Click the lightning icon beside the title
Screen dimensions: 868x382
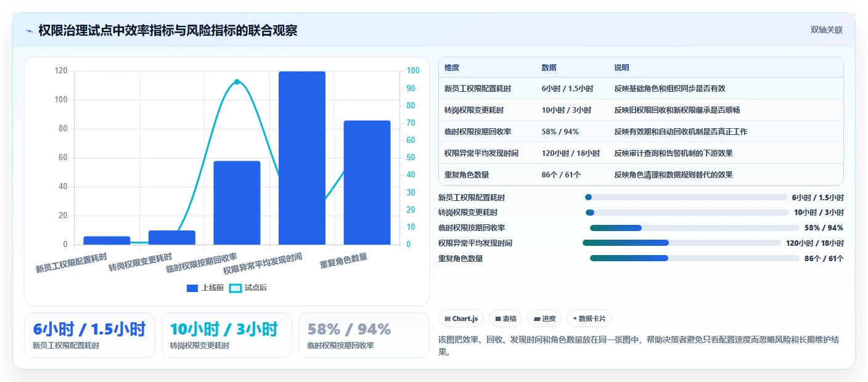coord(30,30)
